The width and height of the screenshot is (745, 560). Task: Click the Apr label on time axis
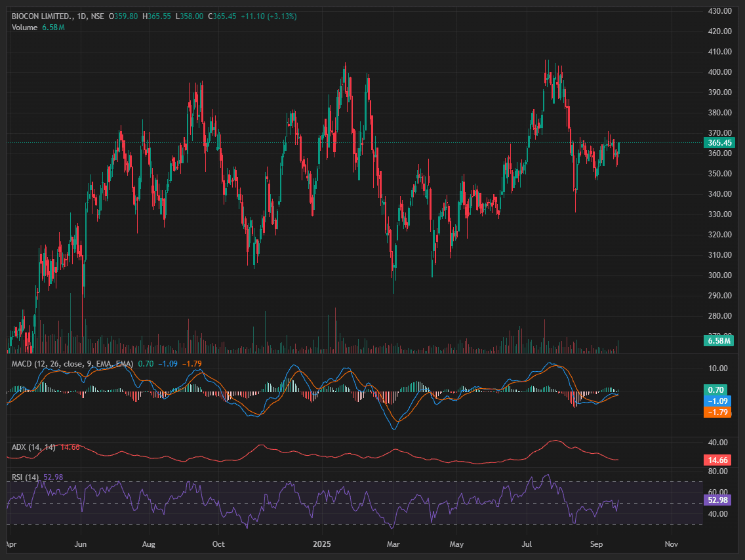(11, 544)
